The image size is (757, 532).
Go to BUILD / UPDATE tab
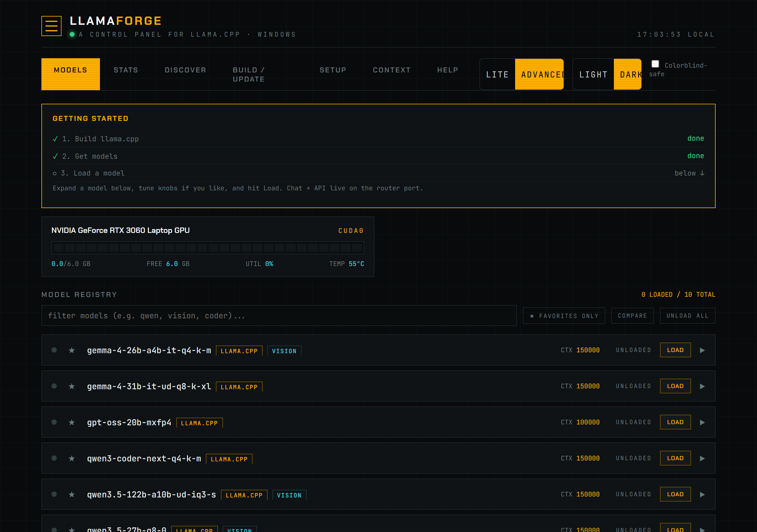click(x=249, y=74)
